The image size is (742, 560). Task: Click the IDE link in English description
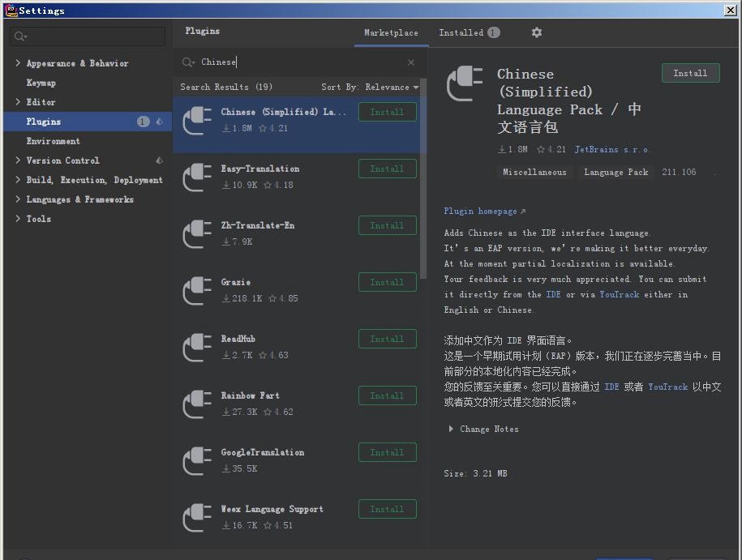[553, 294]
